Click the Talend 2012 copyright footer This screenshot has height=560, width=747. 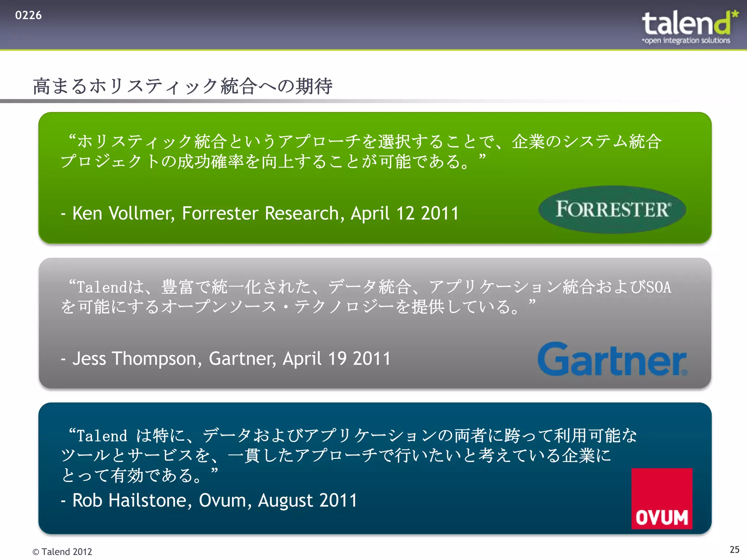click(x=62, y=552)
